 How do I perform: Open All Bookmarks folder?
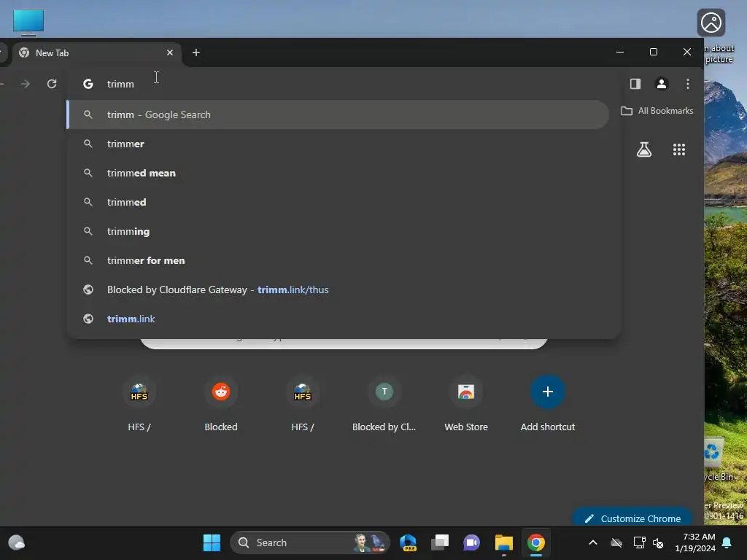coord(657,111)
